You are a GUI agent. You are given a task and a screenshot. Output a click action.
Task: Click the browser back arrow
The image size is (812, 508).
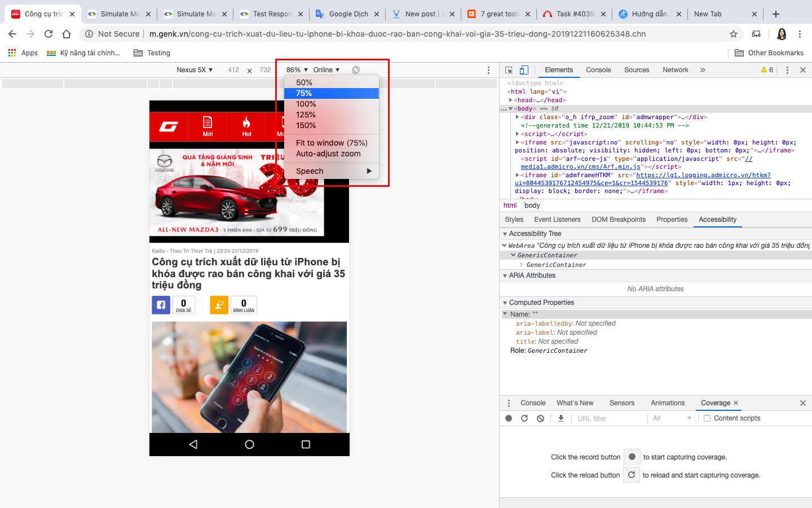tap(12, 34)
